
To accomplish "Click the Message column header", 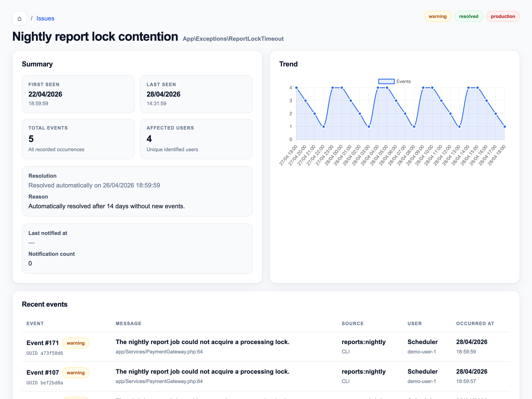I will pyautogui.click(x=129, y=323).
